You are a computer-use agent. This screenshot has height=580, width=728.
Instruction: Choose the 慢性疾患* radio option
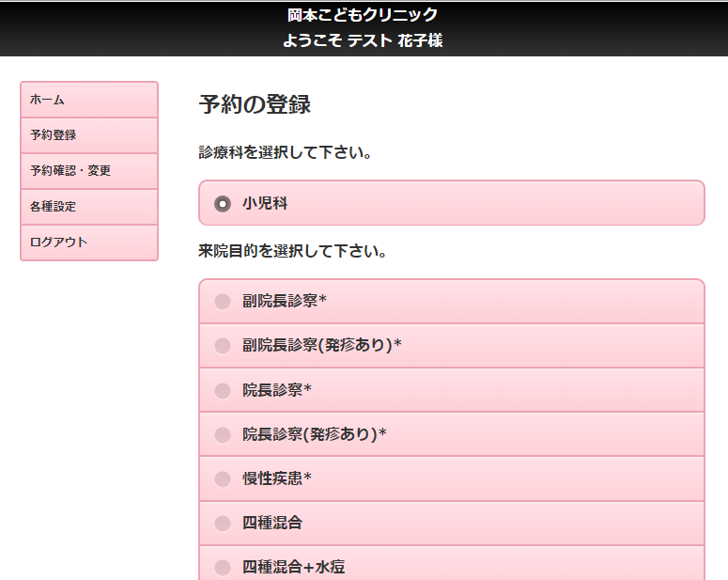223,479
